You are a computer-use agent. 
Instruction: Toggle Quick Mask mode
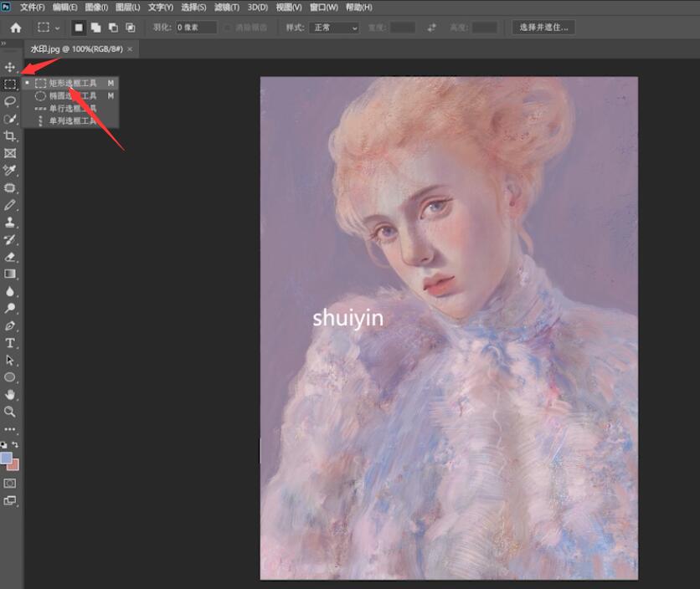point(10,484)
